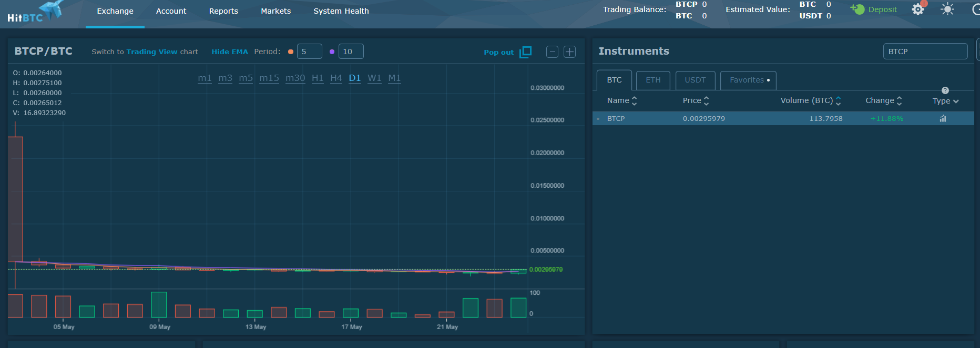
Task: Click the 21 May date label
Action: [447, 327]
